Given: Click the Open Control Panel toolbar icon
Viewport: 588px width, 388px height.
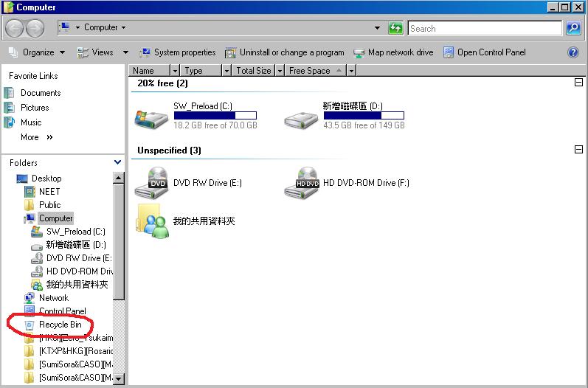Looking at the screenshot, I should click(x=449, y=52).
